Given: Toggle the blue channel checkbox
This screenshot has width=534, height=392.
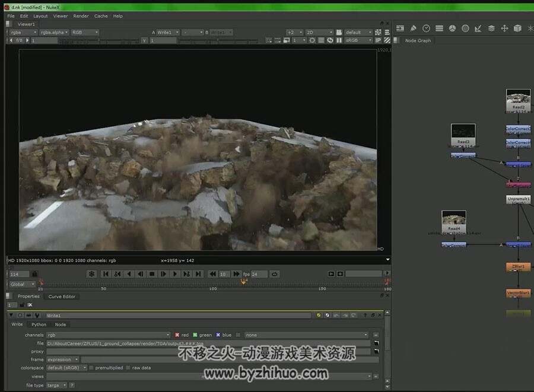Looking at the screenshot, I should coord(218,335).
